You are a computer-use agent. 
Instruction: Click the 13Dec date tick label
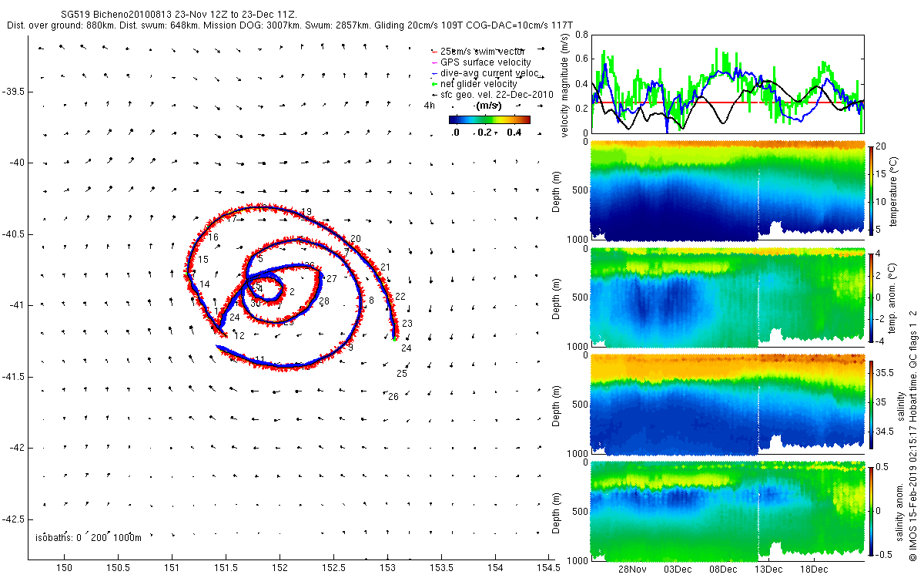pyautogui.click(x=768, y=570)
